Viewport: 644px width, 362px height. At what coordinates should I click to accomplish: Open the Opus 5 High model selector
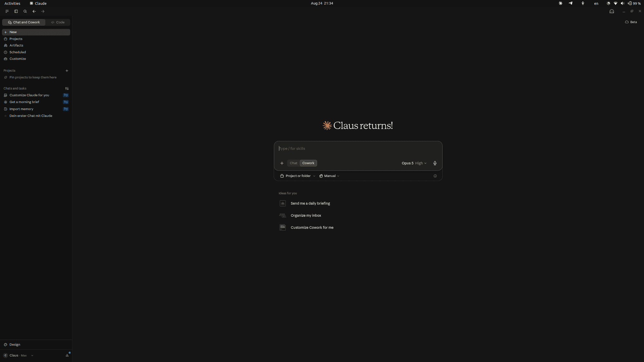414,163
